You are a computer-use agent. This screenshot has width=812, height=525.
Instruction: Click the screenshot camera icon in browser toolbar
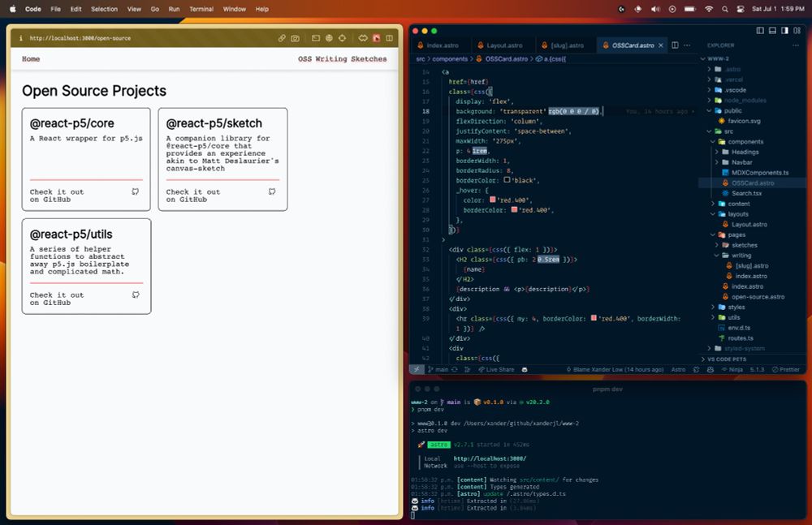tap(295, 38)
